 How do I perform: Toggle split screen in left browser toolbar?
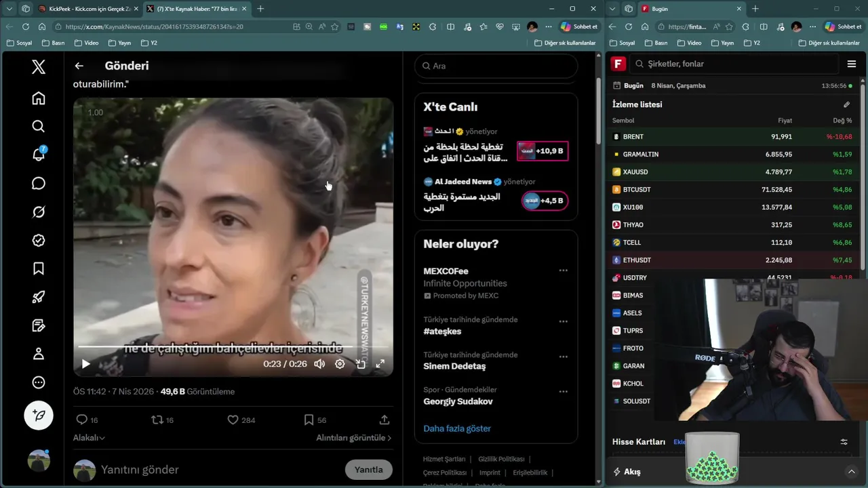pyautogui.click(x=450, y=26)
